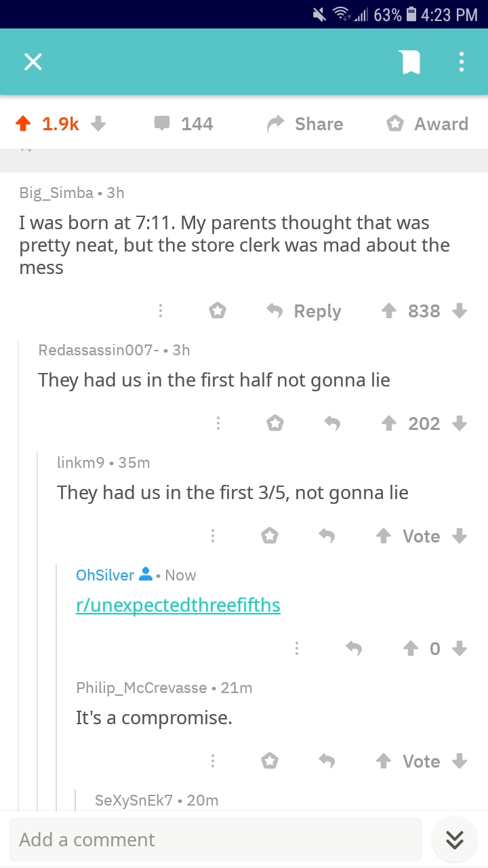The height and width of the screenshot is (868, 488).
Task: Award linkm9's comment
Action: coord(270,536)
